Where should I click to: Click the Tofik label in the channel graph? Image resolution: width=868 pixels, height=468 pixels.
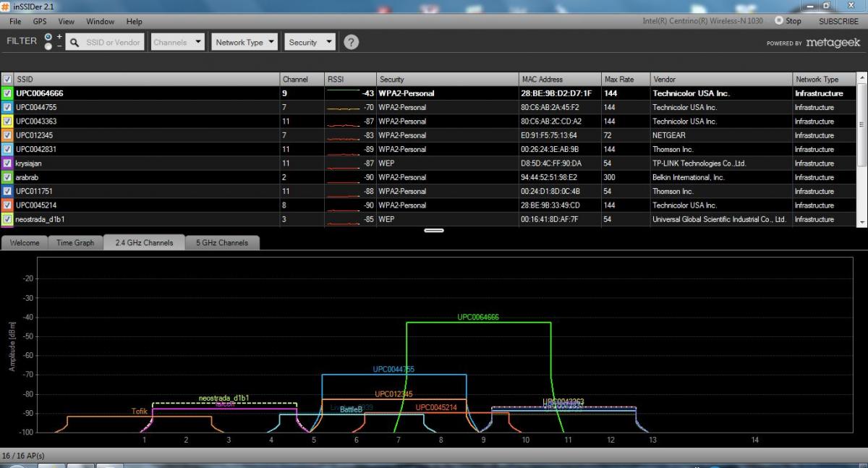click(140, 411)
